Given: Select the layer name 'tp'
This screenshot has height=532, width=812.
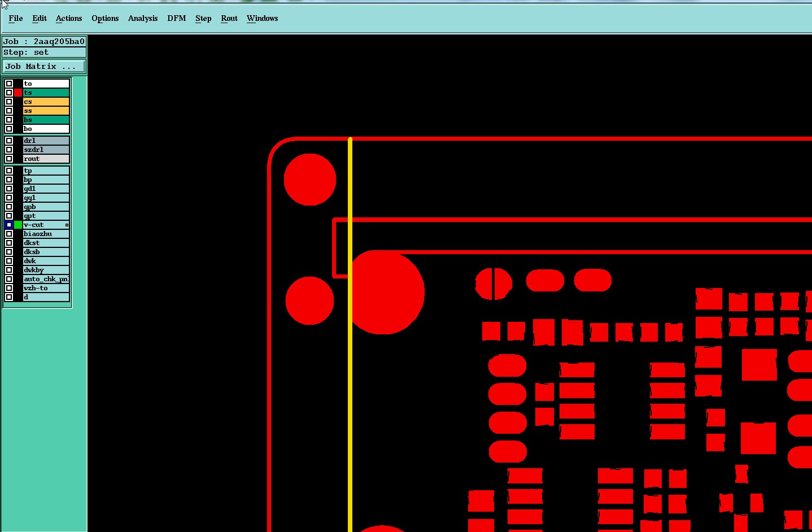Looking at the screenshot, I should [x=46, y=171].
